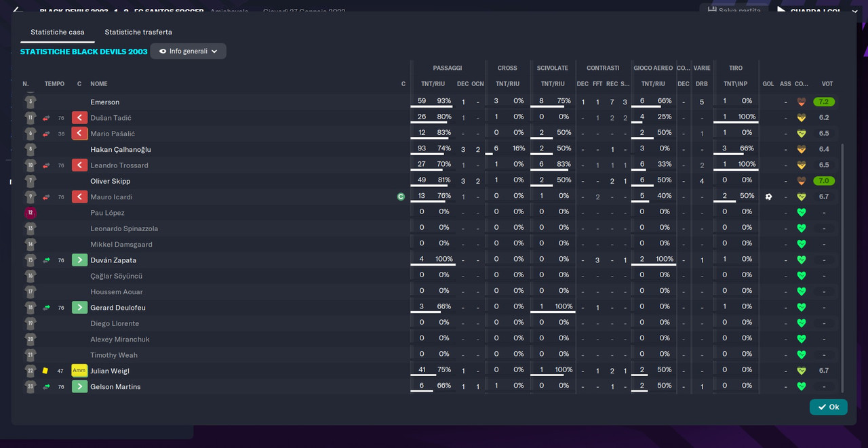Switch to the Statistiche trasferta tab

[138, 32]
